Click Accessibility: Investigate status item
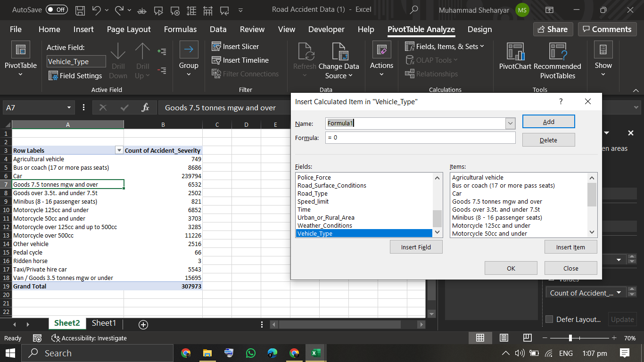 (x=89, y=338)
